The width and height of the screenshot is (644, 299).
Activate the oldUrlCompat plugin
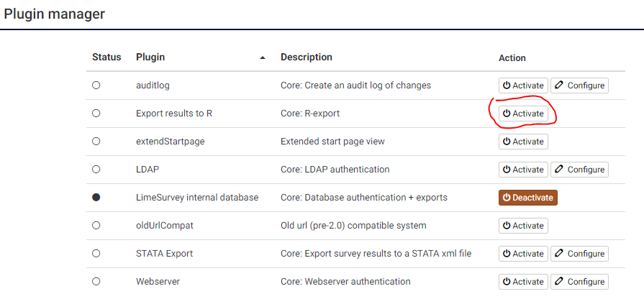(523, 226)
